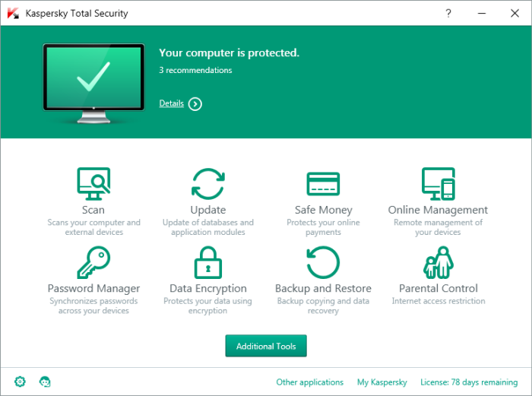Click License: 78 days remaining link
Screen dimensions: 532x396
pos(469,382)
